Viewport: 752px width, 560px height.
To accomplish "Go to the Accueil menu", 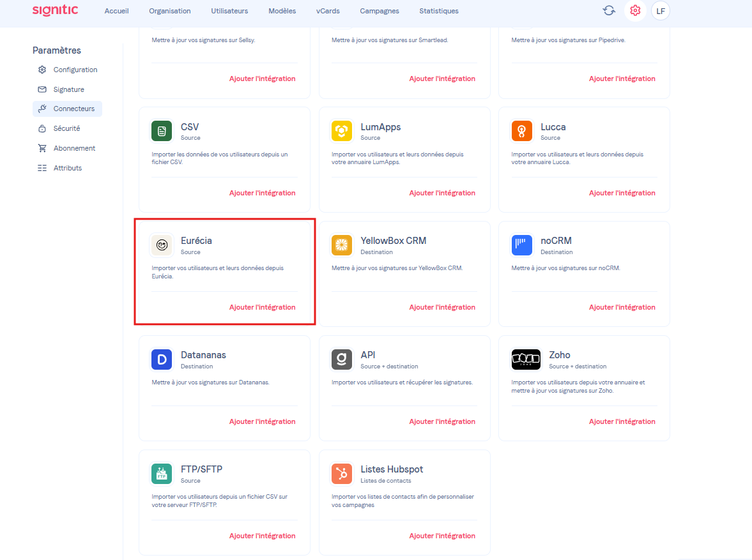I will click(x=116, y=11).
